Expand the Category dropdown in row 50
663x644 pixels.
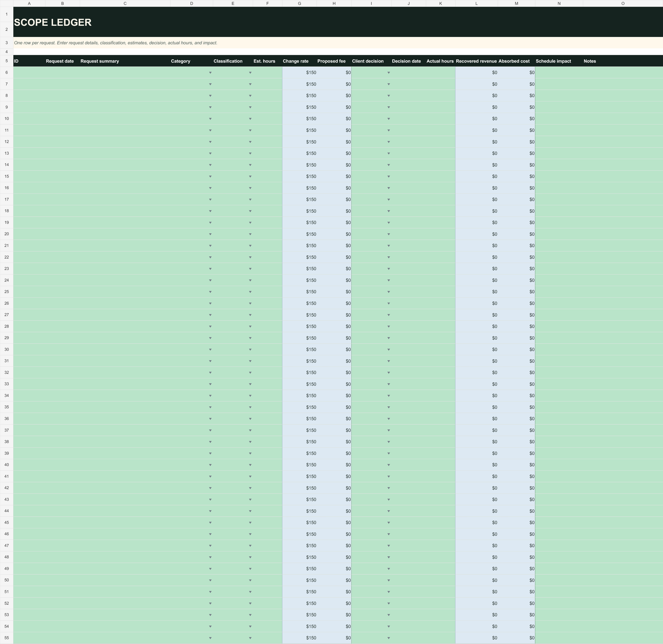[x=210, y=580]
